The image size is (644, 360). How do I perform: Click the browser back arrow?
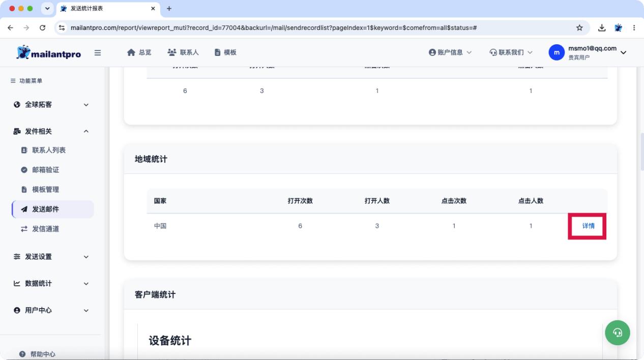pos(11,28)
